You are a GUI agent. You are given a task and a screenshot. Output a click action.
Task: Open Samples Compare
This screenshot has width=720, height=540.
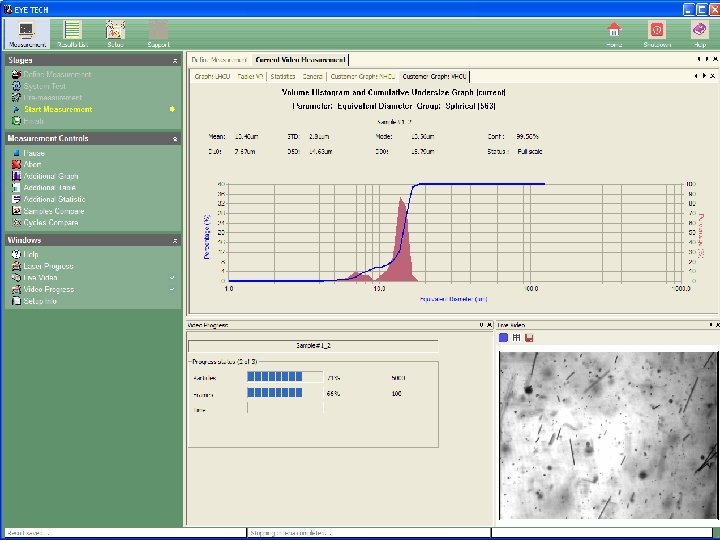[54, 211]
